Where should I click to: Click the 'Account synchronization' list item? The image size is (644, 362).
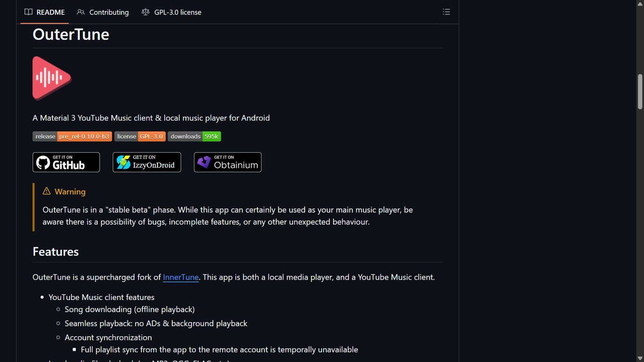click(108, 337)
